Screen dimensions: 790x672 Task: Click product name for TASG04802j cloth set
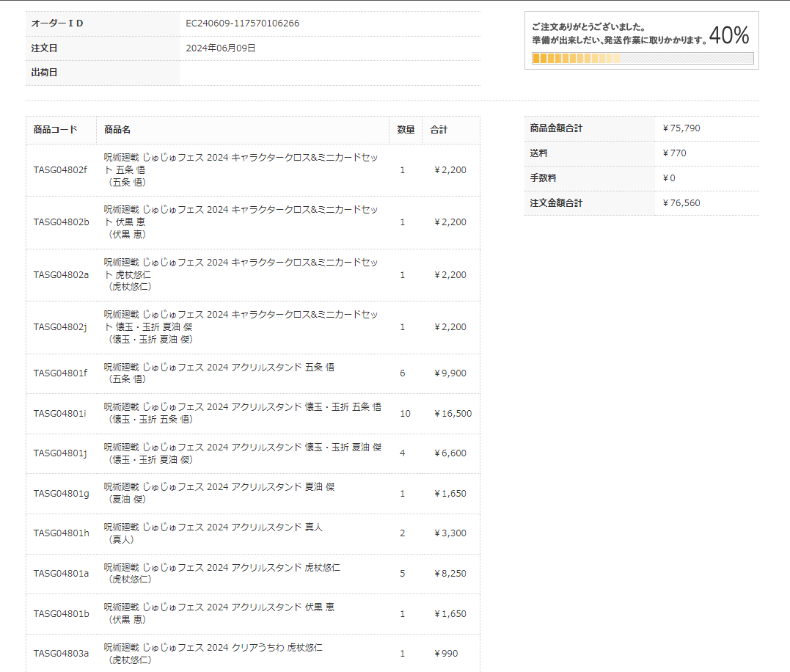point(241,327)
